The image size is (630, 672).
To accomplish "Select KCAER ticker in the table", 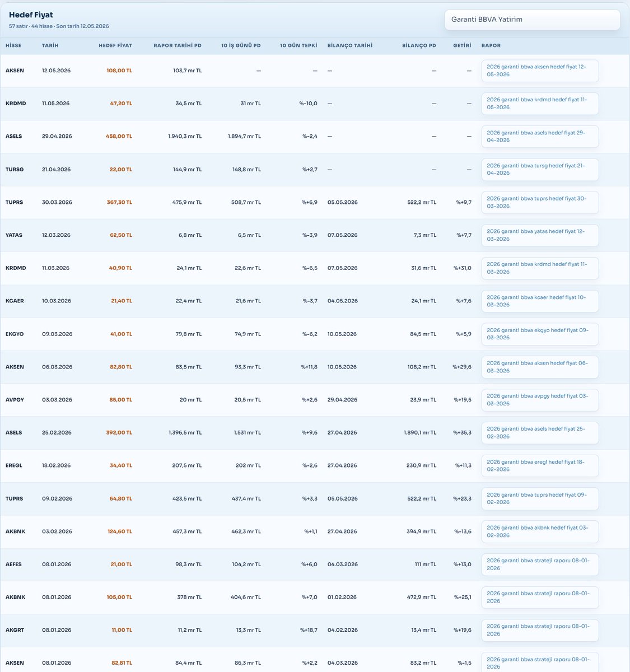I will pyautogui.click(x=15, y=301).
